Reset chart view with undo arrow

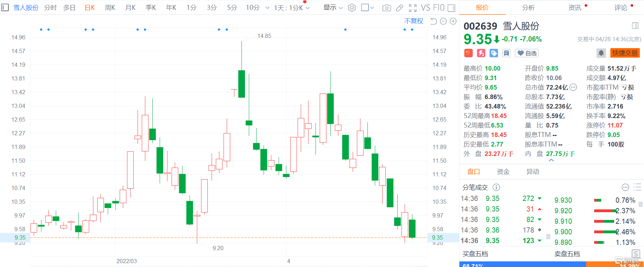pos(433,21)
